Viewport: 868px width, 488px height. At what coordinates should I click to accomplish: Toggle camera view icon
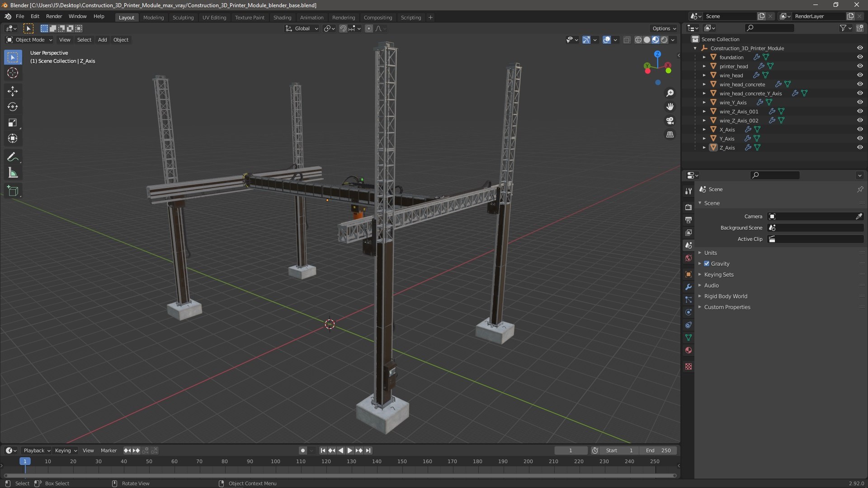[670, 121]
